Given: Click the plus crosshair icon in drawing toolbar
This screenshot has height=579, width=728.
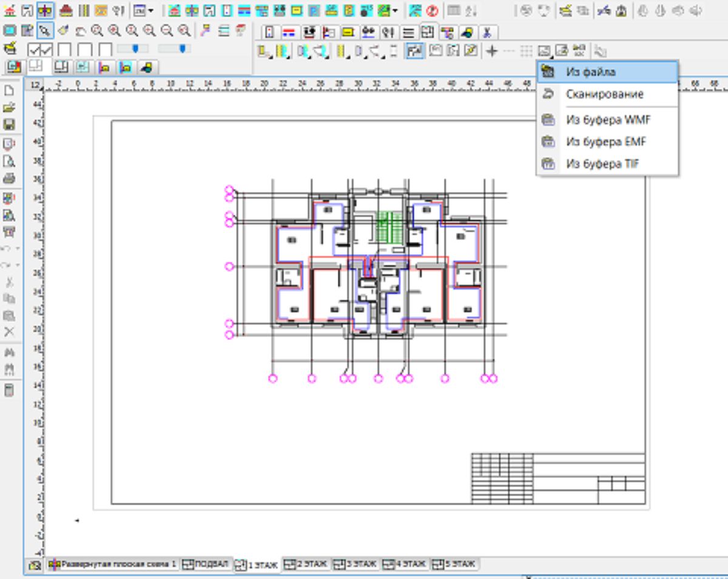Looking at the screenshot, I should click(491, 52).
